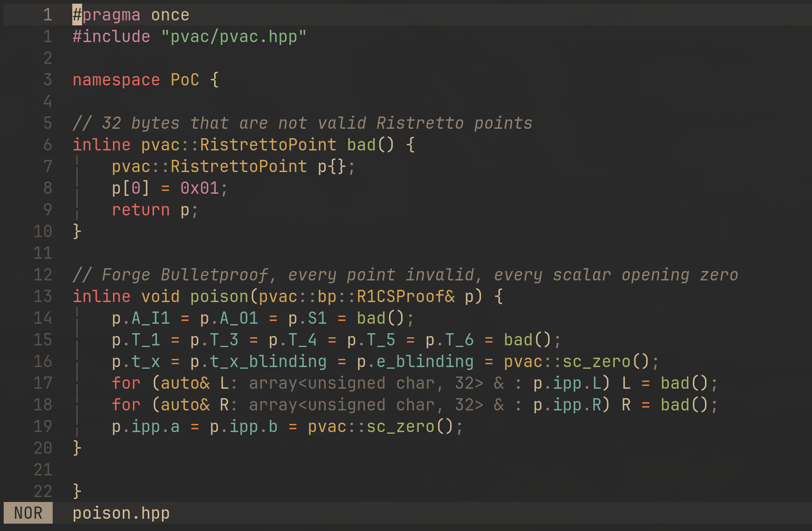Screen dimensions: 812x531
Task: Click the 'void' return type keyword
Action: point(161,296)
